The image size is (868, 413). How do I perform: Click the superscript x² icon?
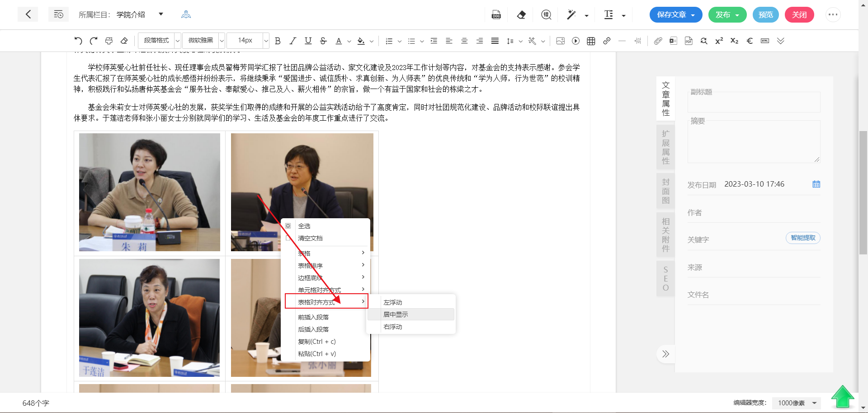coord(719,41)
